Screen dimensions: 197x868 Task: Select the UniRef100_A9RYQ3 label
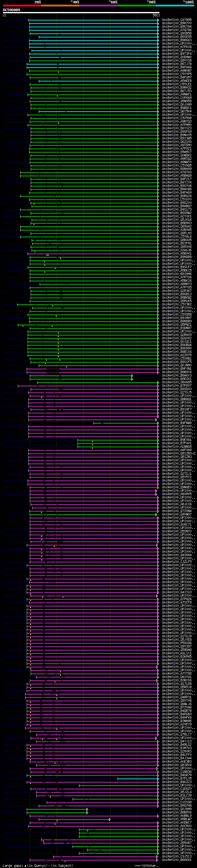[177, 122]
